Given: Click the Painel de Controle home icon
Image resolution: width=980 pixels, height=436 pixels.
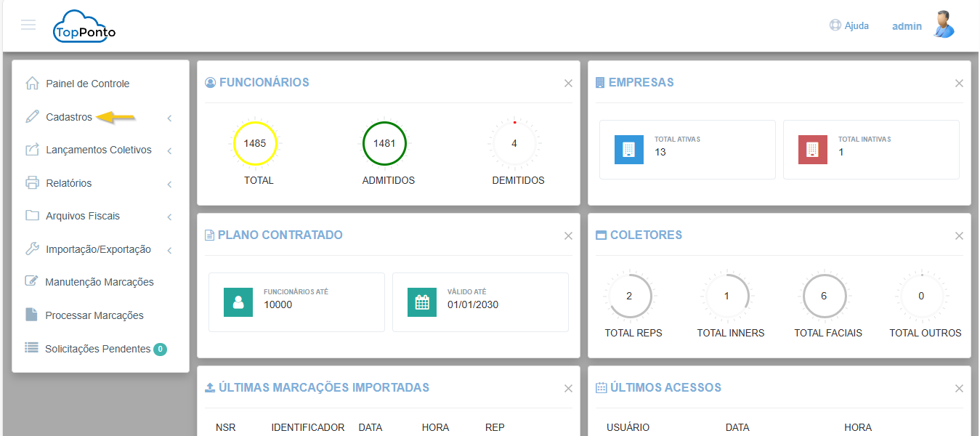Looking at the screenshot, I should click(32, 84).
